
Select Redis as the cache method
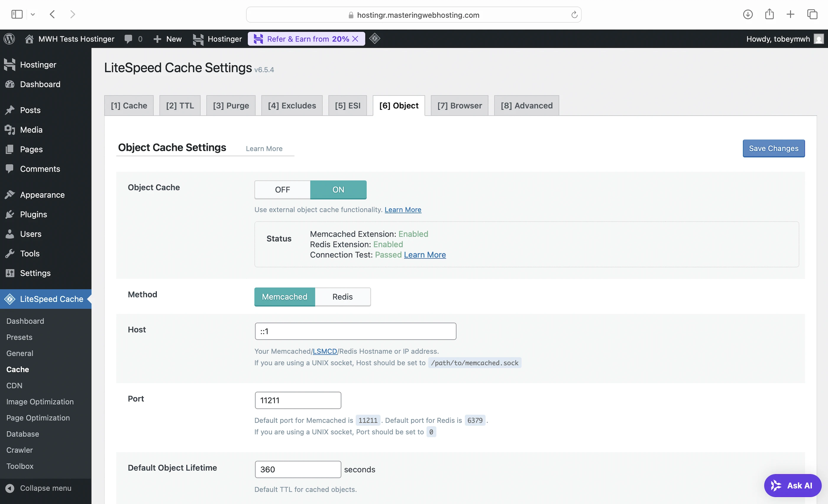pos(342,297)
